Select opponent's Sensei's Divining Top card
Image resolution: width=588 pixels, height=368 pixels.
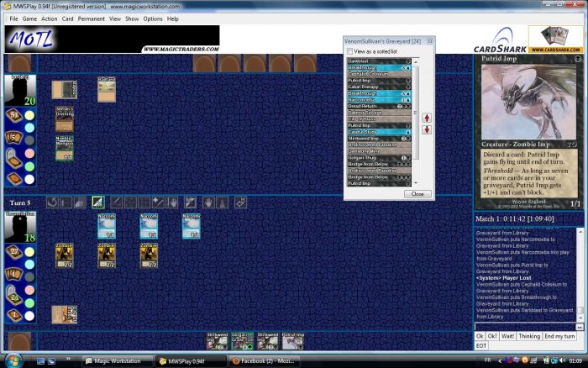[65, 119]
